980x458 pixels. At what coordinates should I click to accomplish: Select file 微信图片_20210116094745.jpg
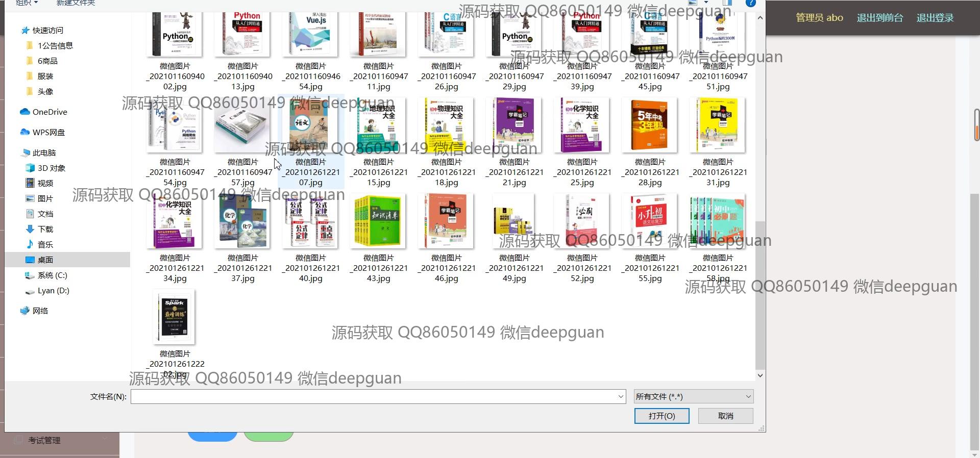click(x=650, y=51)
